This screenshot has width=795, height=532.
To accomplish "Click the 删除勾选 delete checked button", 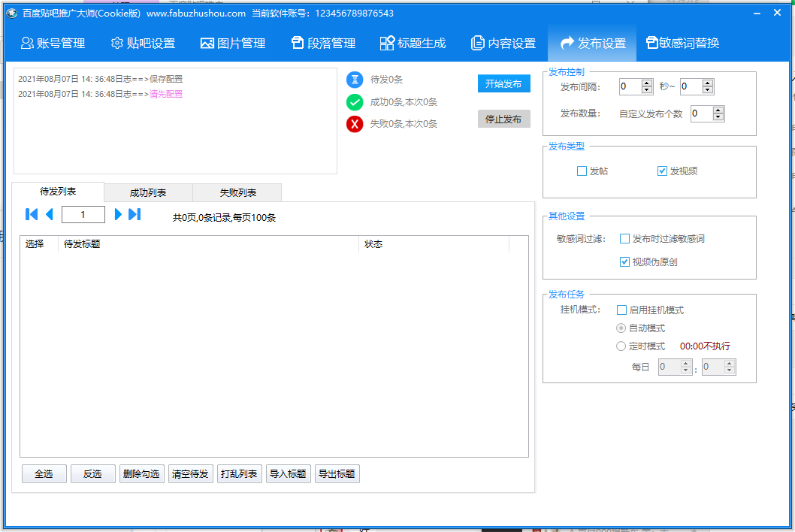I will click(x=141, y=473).
